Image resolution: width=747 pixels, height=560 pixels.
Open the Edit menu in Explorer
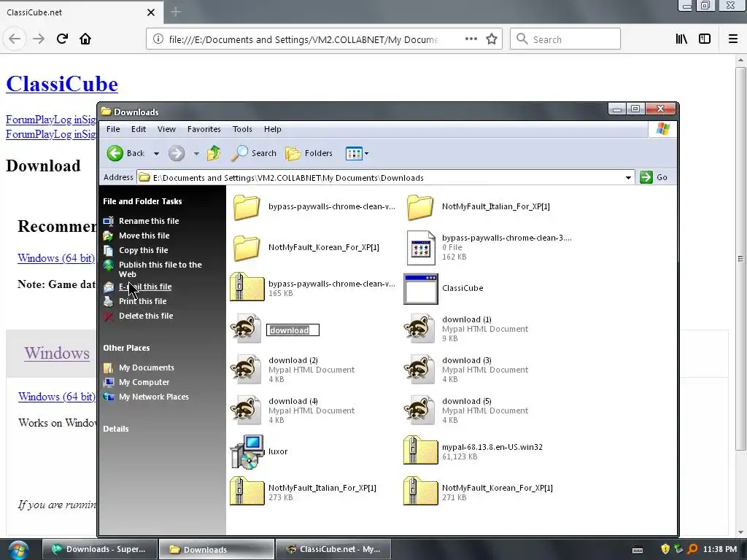click(x=139, y=129)
